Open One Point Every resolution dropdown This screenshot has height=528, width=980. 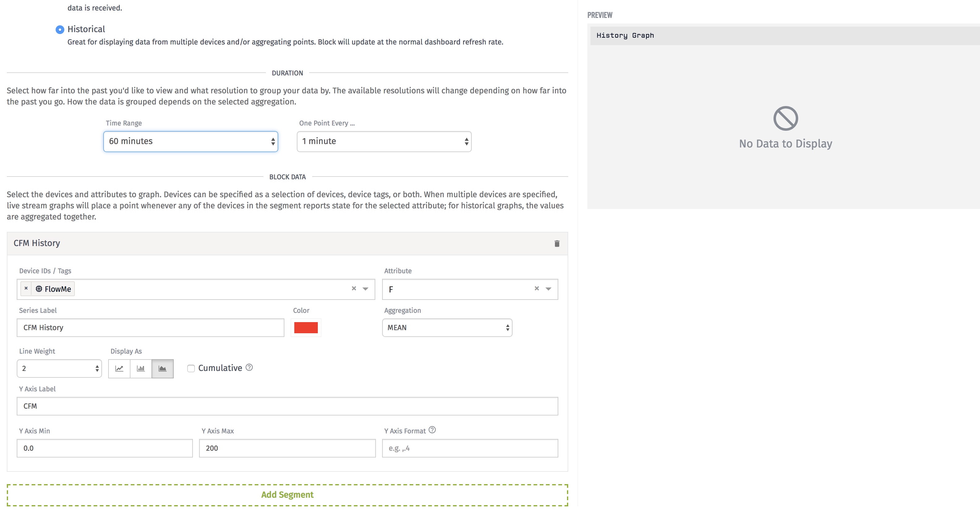click(x=384, y=142)
